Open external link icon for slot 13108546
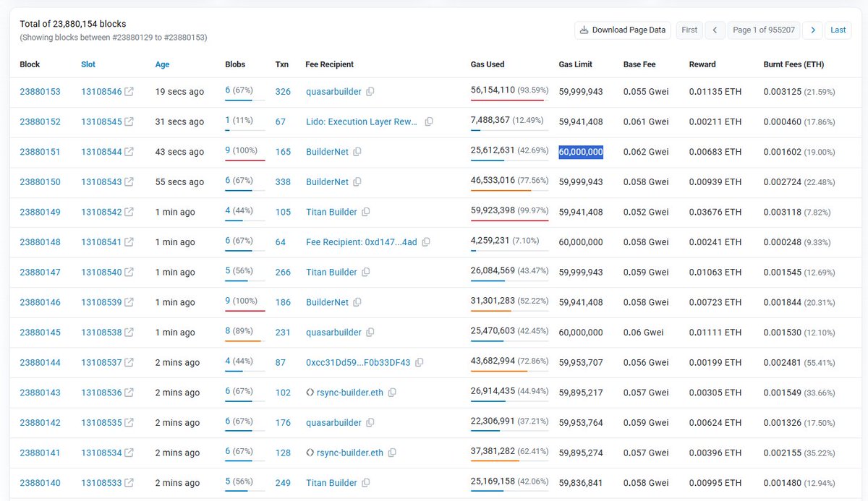868x501 pixels. [129, 92]
